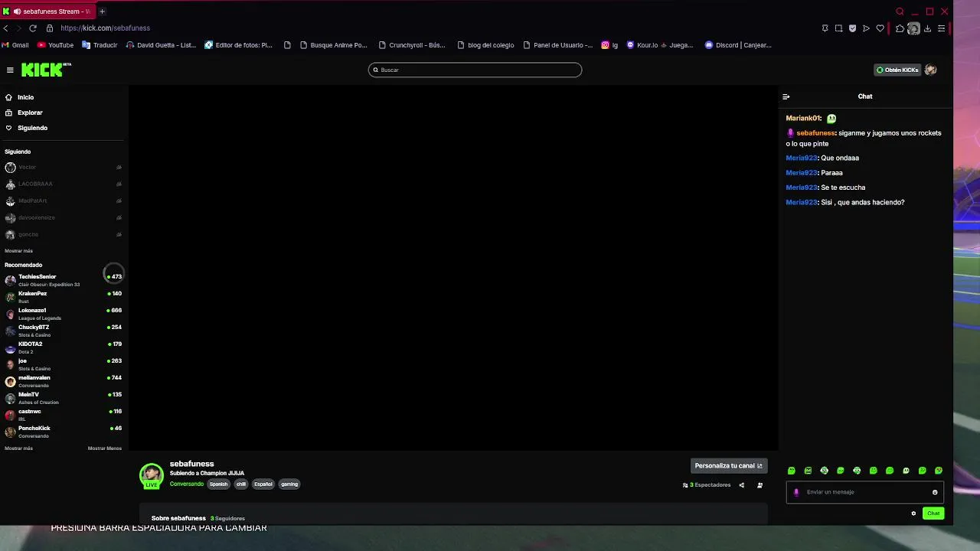Image resolution: width=980 pixels, height=551 pixels.
Task: Click the browser extensions puzzle icon
Action: 900,28
